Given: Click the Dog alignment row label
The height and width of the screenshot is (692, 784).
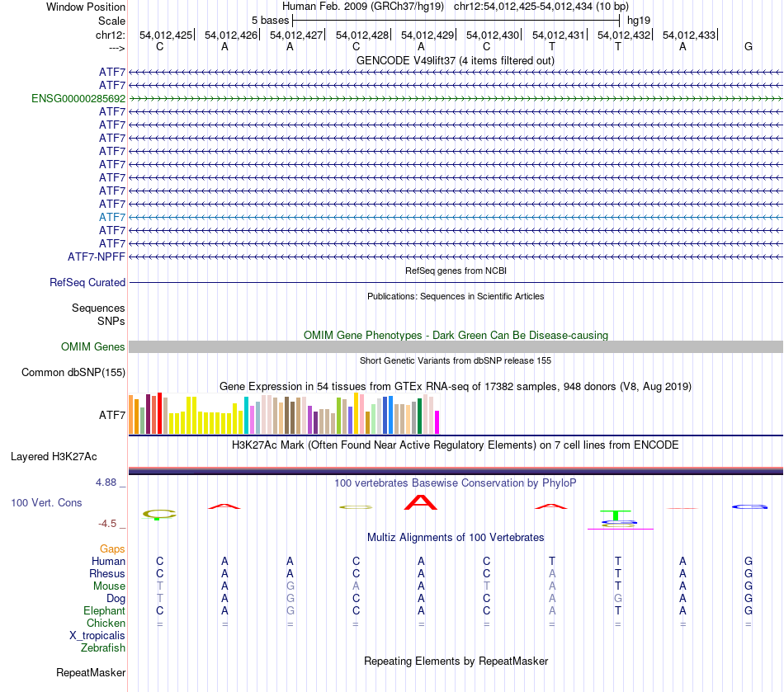Looking at the screenshot, I should [116, 599].
